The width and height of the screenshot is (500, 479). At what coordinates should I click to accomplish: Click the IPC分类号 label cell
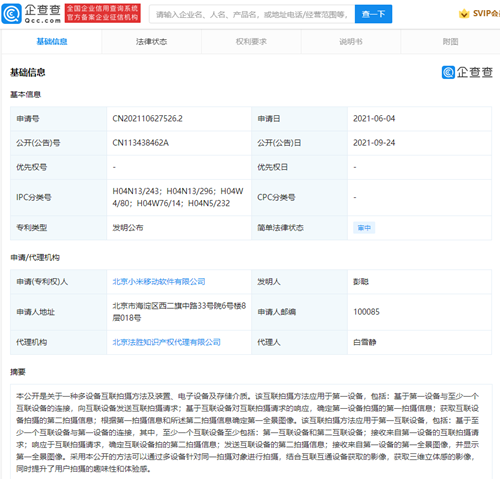pyautogui.click(x=59, y=197)
